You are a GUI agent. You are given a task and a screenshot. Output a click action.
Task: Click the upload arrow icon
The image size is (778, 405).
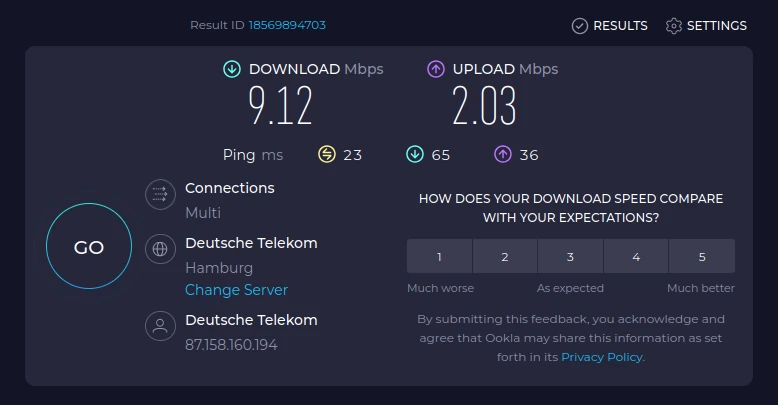coord(436,69)
